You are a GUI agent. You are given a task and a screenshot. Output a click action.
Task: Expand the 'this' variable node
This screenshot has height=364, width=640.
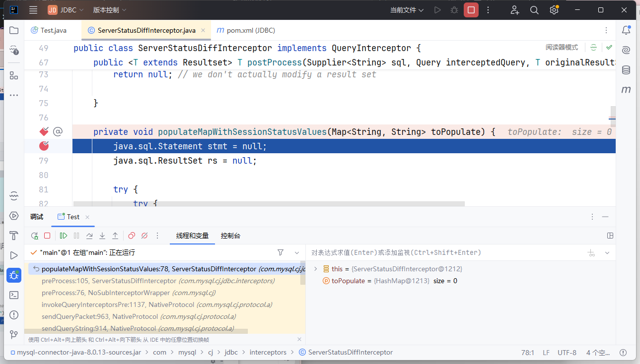pos(315,269)
